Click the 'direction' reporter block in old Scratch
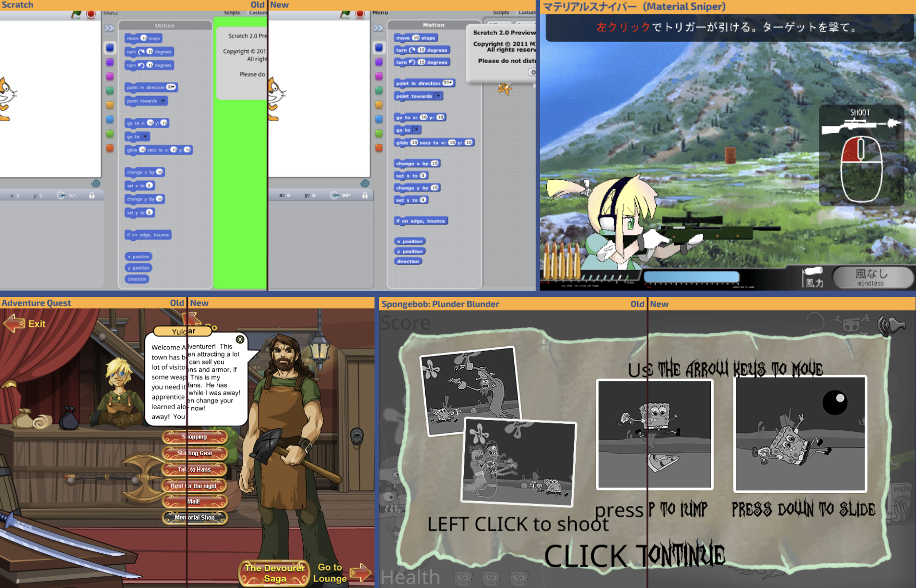The image size is (916, 588). pyautogui.click(x=137, y=279)
